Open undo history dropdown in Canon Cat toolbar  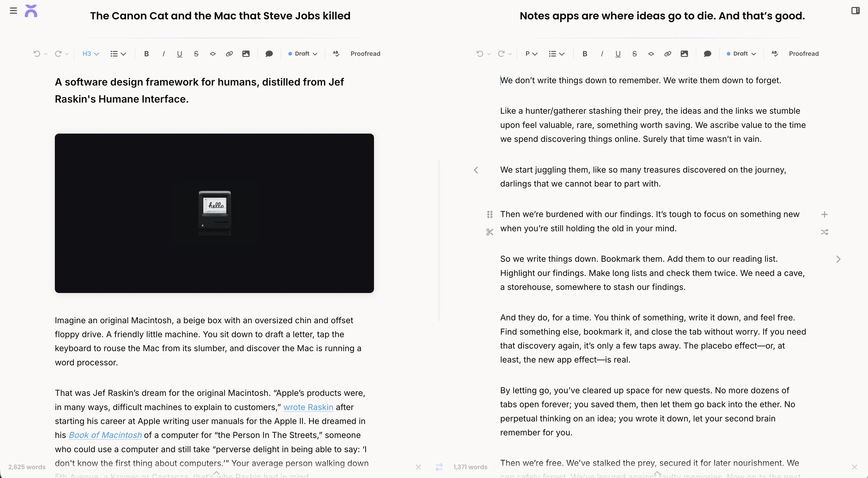46,54
